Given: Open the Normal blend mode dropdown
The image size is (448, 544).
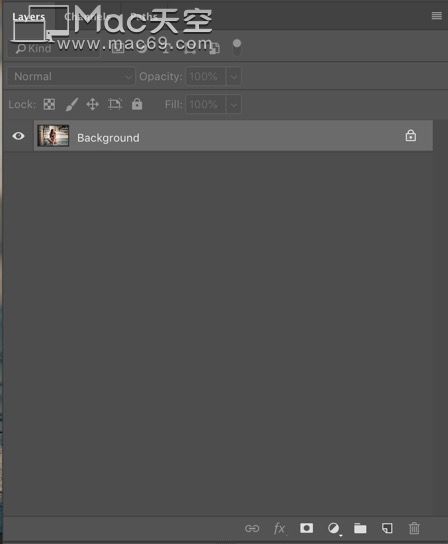Looking at the screenshot, I should [71, 76].
